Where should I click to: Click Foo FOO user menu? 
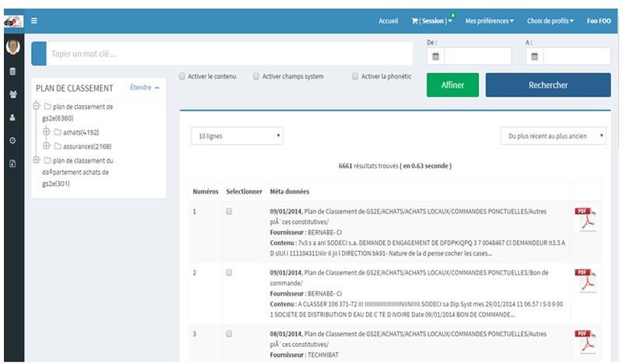(x=599, y=21)
